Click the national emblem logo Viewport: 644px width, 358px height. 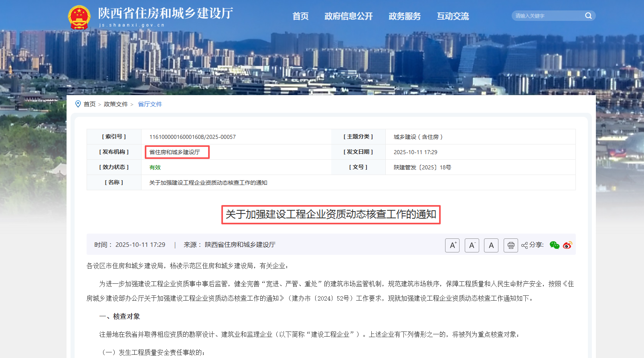pos(79,17)
